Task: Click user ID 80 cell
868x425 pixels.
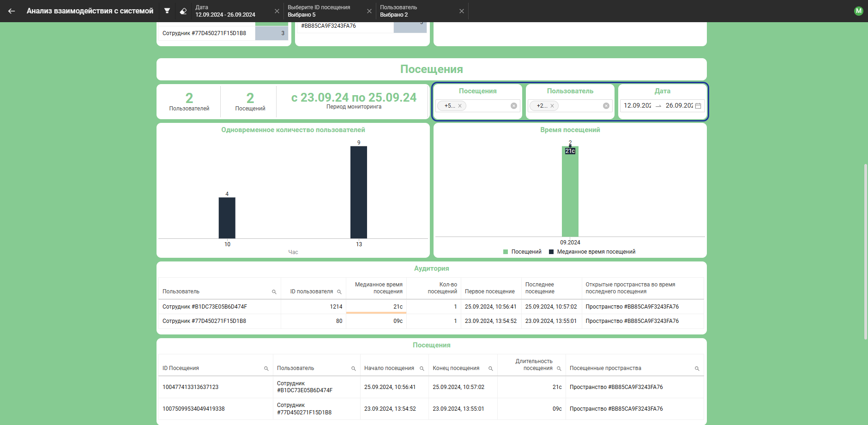Action: point(313,321)
